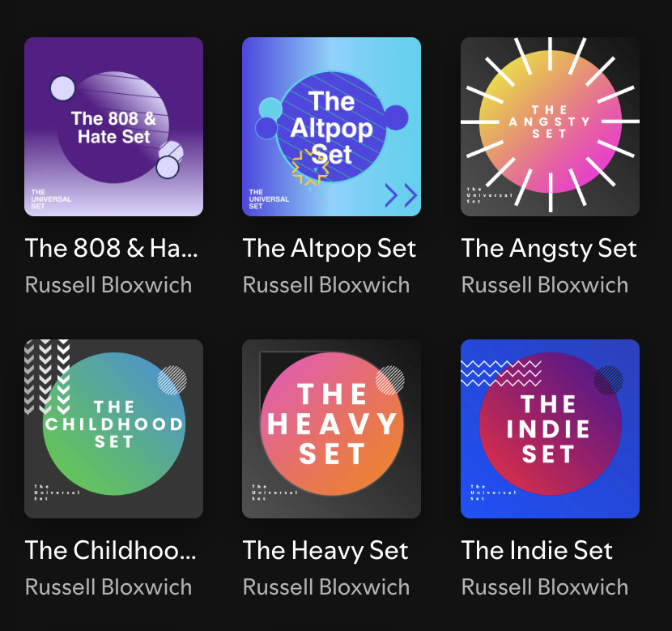Viewport: 672px width, 631px height.
Task: Open The Childhood Set cover thumbnail
Action: coord(113,428)
